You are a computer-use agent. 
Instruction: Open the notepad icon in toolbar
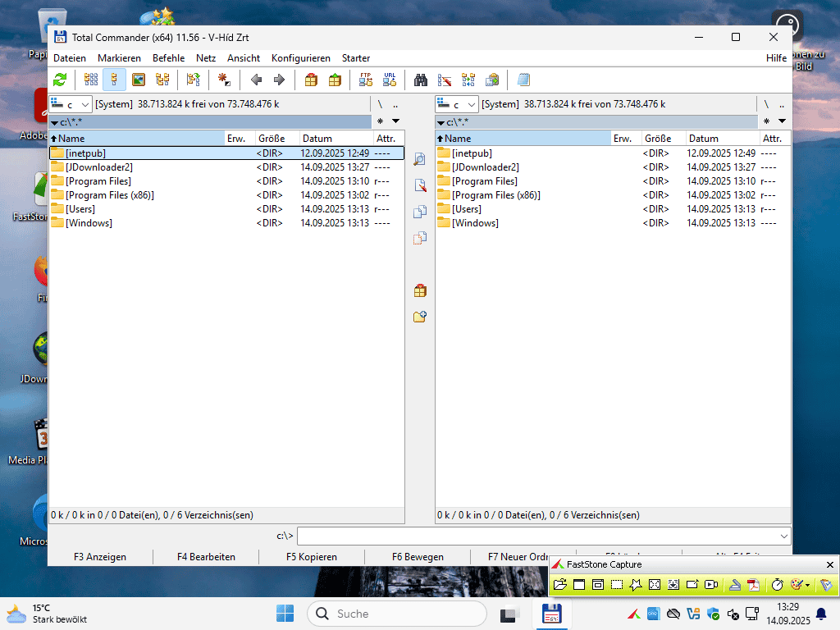523,80
